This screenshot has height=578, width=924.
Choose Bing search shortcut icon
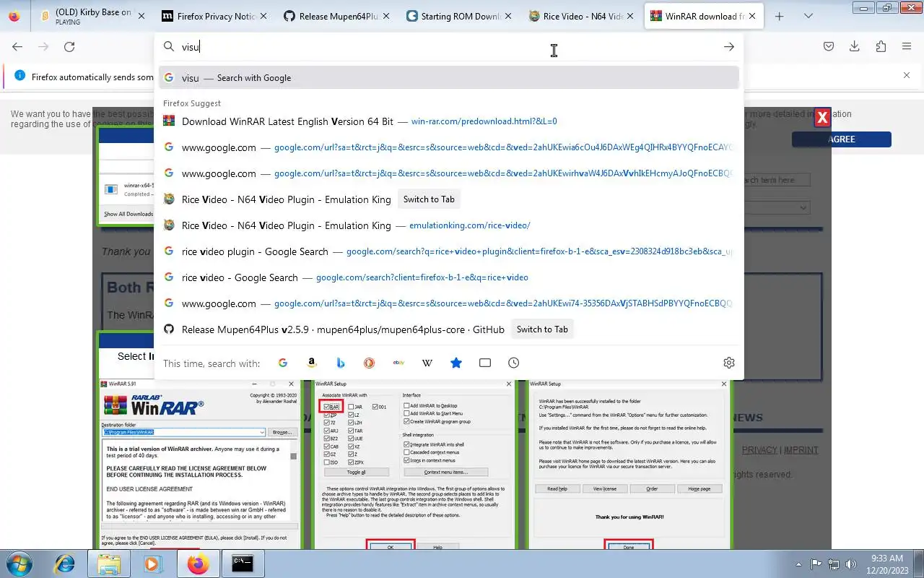point(341,363)
